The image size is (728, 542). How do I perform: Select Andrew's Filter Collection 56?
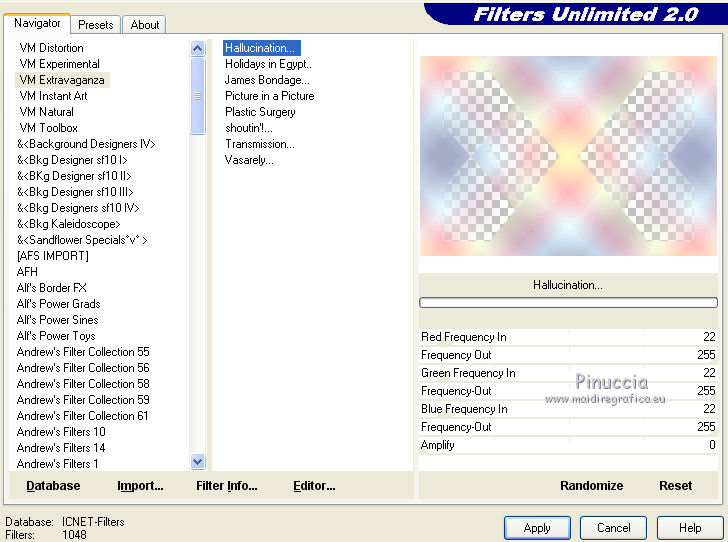pyautogui.click(x=83, y=368)
